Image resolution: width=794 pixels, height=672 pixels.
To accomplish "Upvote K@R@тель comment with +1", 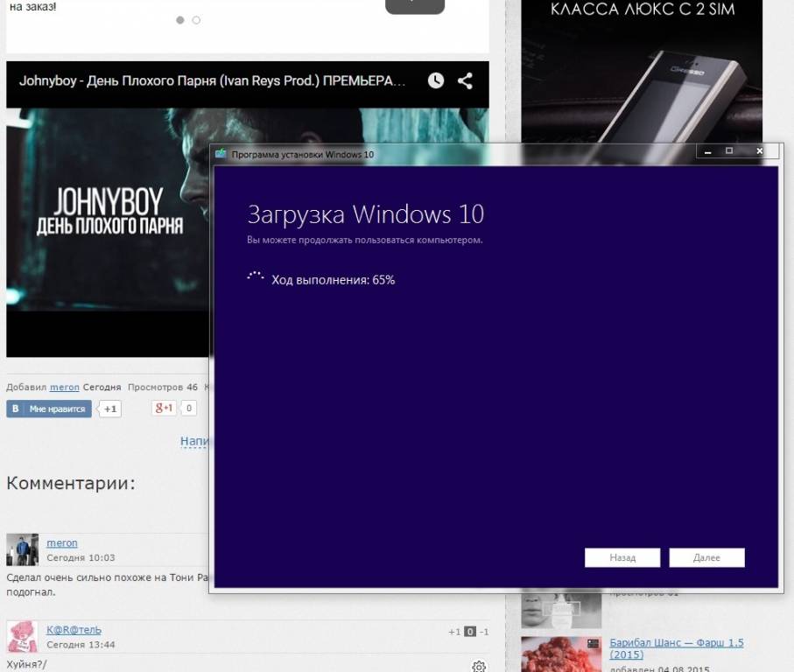I will coord(454,632).
